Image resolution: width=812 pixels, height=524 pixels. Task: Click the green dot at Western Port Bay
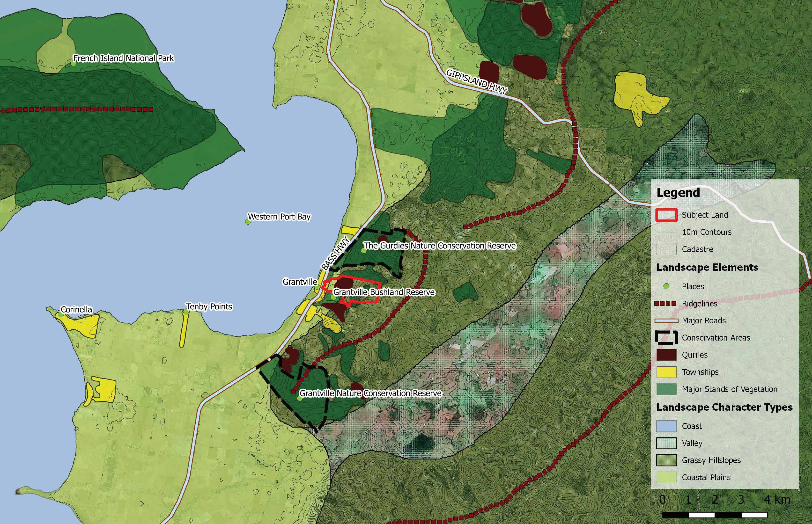[x=248, y=222]
